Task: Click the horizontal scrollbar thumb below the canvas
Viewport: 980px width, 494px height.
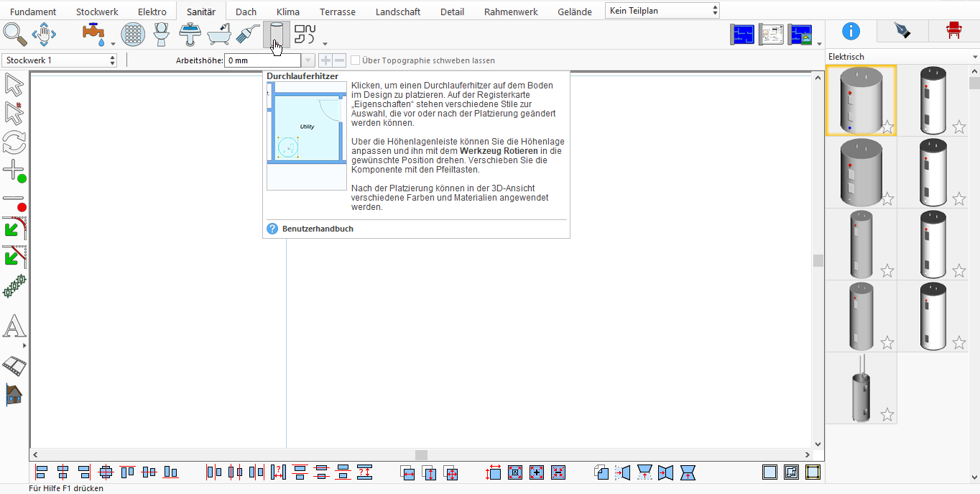Action: (421, 455)
